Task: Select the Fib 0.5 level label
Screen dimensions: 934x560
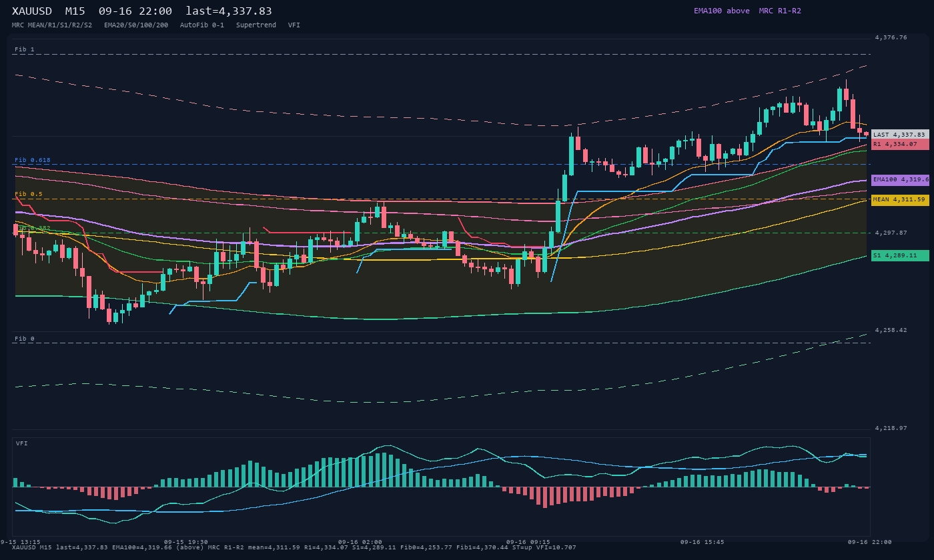Action: 29,194
